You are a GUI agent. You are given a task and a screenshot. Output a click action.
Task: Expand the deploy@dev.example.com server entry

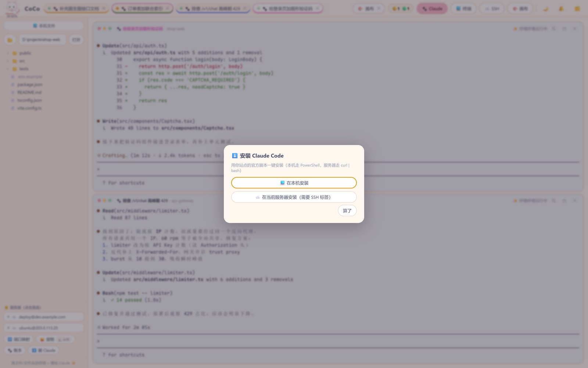tap(44, 317)
